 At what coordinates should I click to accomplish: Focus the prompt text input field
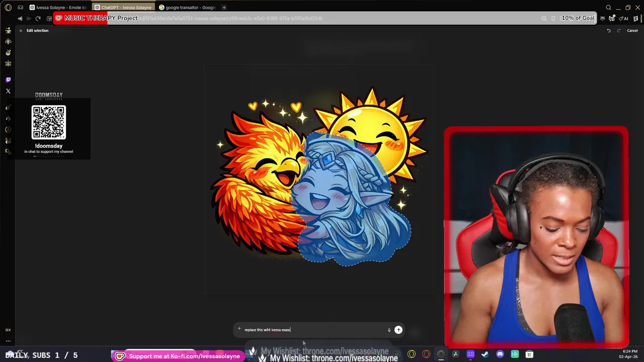314,330
